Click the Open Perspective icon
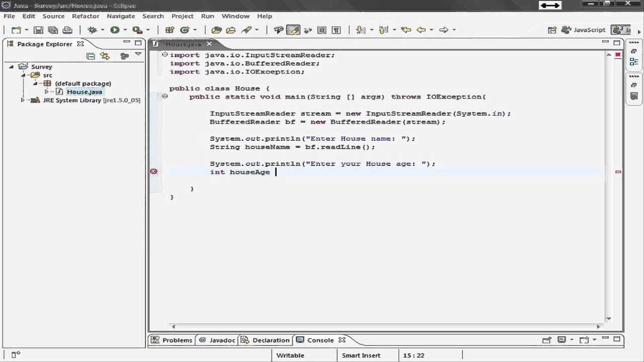 click(x=552, y=30)
